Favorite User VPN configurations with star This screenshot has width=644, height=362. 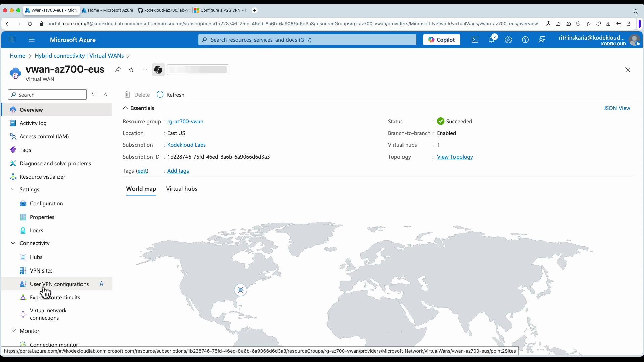point(101,284)
